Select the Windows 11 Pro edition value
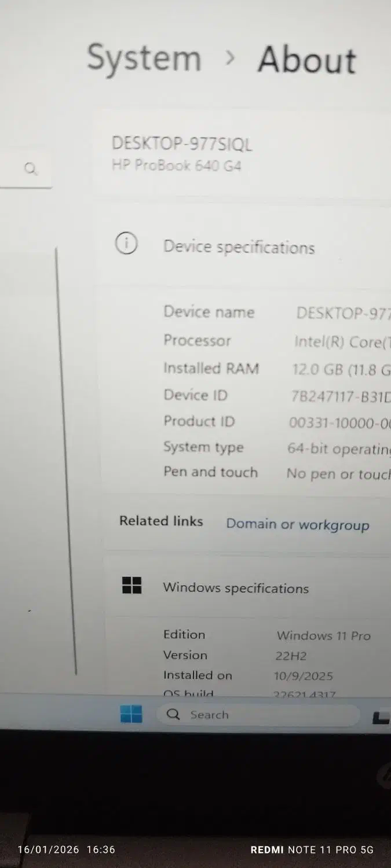This screenshot has width=391, height=868. pos(324,635)
